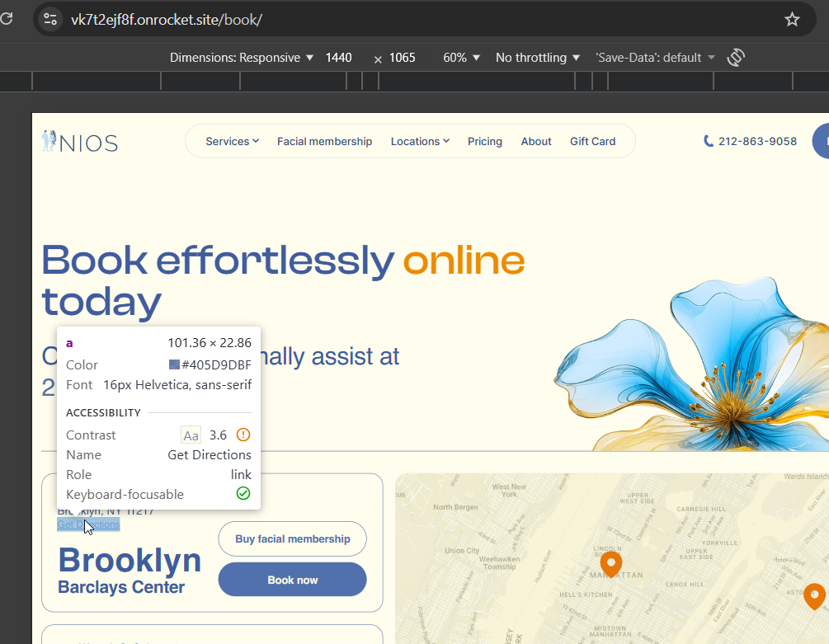Call 212-863-9058 link
The width and height of the screenshot is (829, 644).
click(x=750, y=141)
